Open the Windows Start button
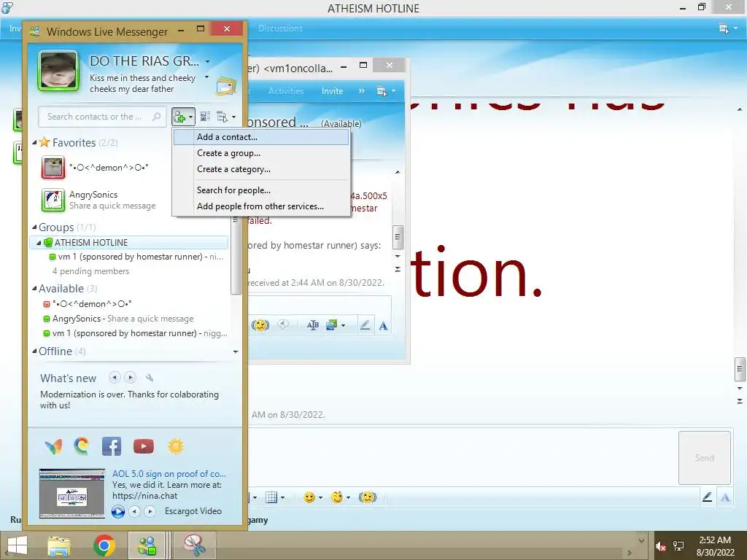747x560 pixels. [18, 545]
